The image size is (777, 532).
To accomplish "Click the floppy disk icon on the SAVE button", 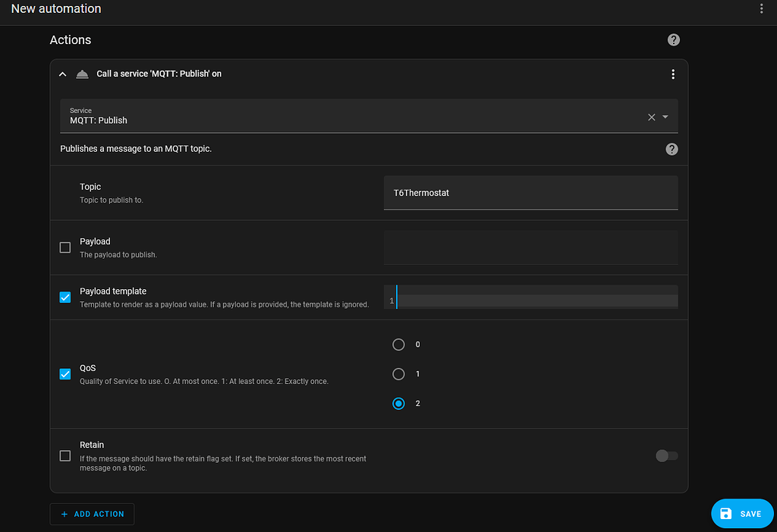I will click(725, 513).
